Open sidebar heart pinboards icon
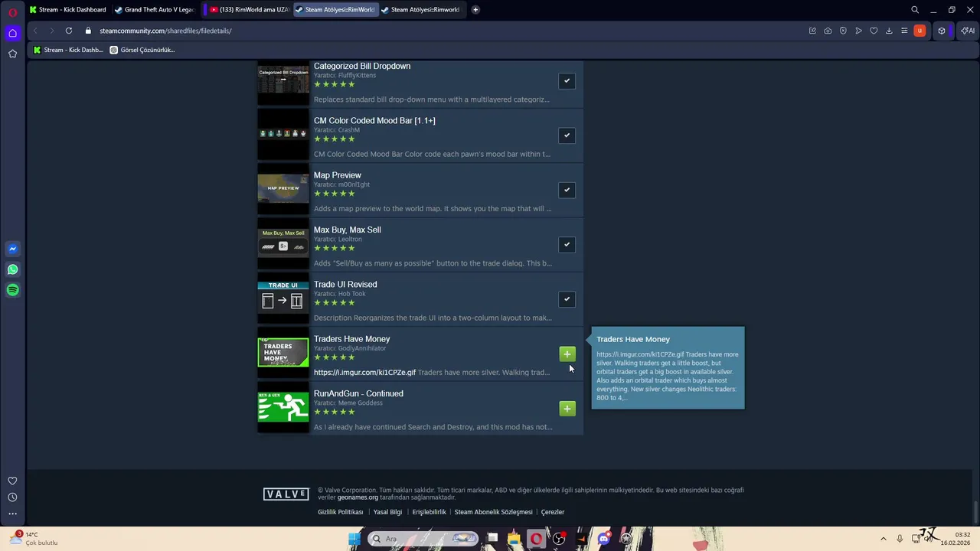 click(x=12, y=481)
